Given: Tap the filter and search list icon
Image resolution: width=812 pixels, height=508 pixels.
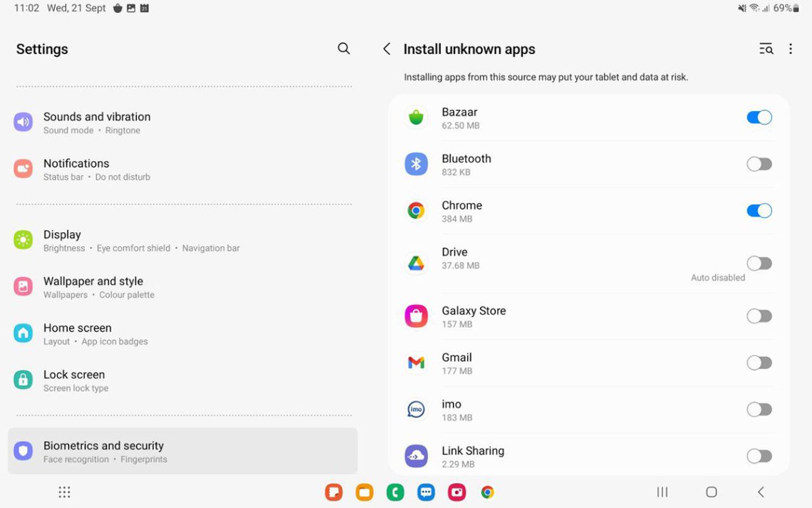Looking at the screenshot, I should click(x=766, y=49).
